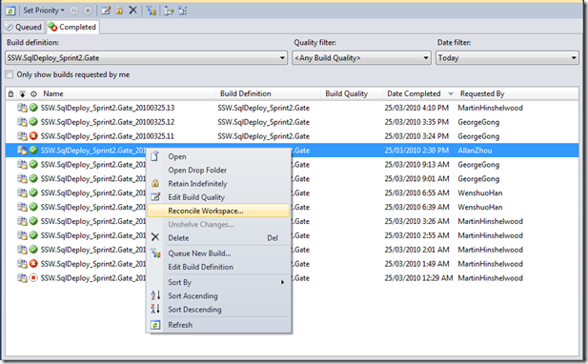The height and width of the screenshot is (364, 588).
Task: Click the Refresh toolbar icon
Action: (10, 10)
